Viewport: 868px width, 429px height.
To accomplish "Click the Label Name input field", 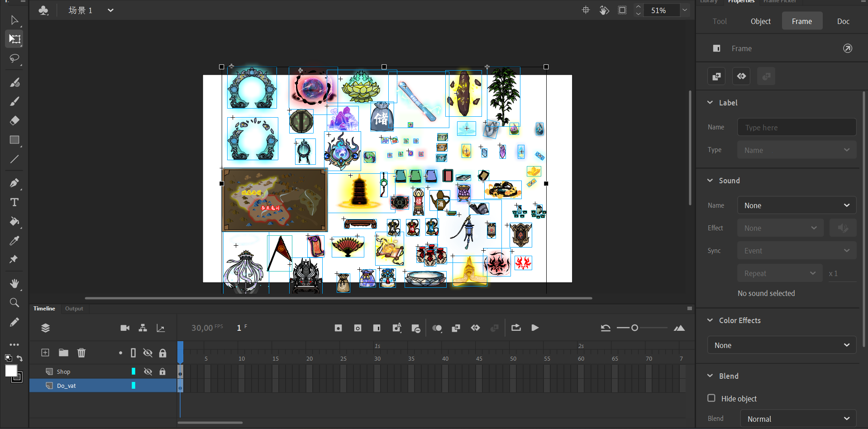I will [796, 128].
